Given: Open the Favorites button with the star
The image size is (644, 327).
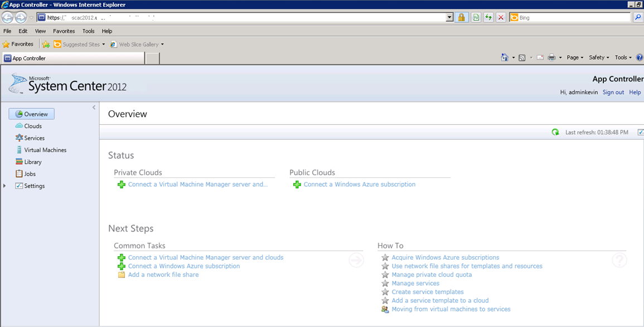Looking at the screenshot, I should (x=18, y=44).
